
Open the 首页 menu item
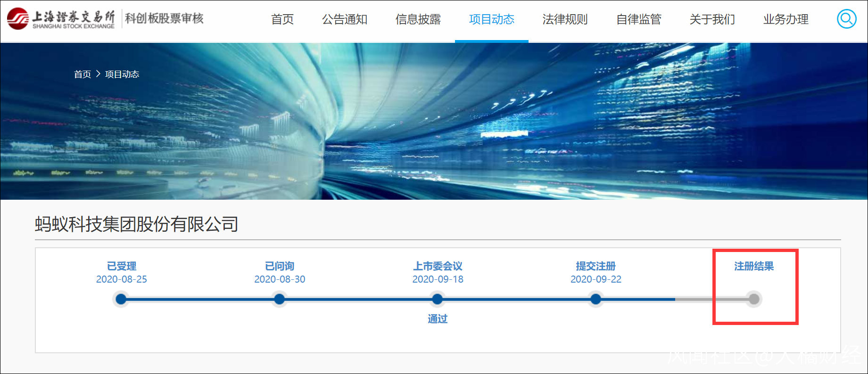[282, 19]
